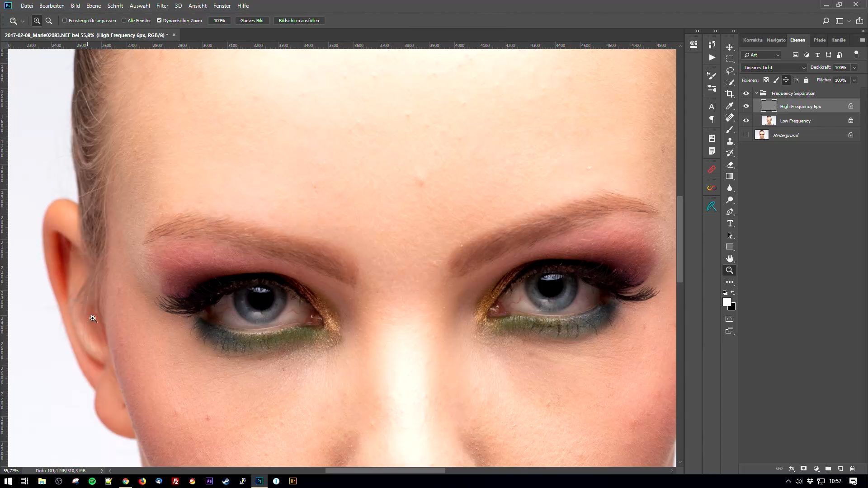Open the Deckkraft opacity dropdown arrow
Viewport: 868px width, 488px height.
pyautogui.click(x=854, y=67)
